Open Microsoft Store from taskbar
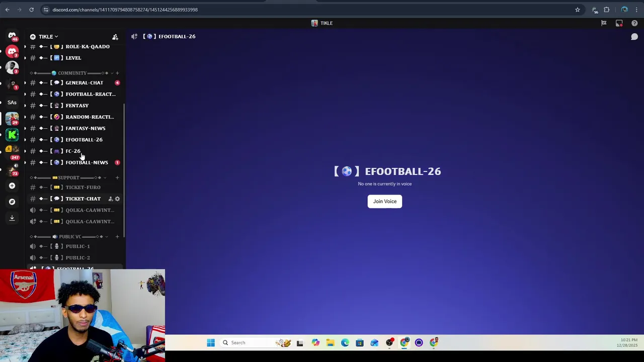 [359, 342]
